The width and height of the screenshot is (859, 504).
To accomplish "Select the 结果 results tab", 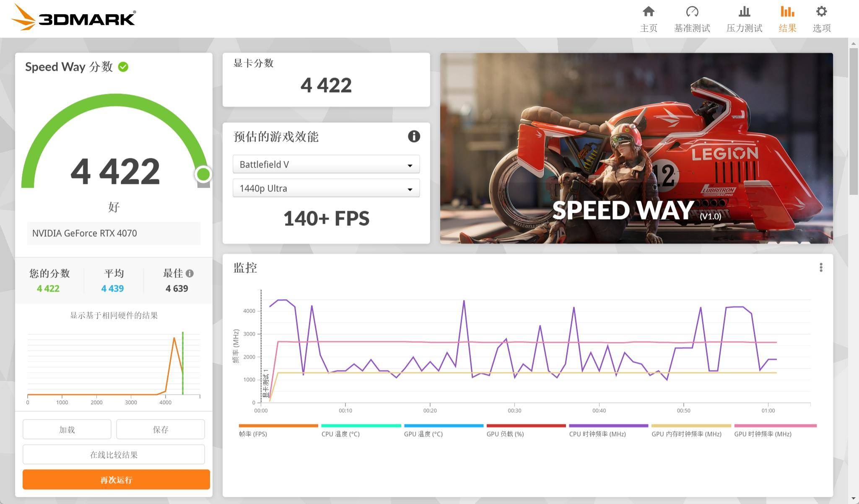I will (x=787, y=19).
